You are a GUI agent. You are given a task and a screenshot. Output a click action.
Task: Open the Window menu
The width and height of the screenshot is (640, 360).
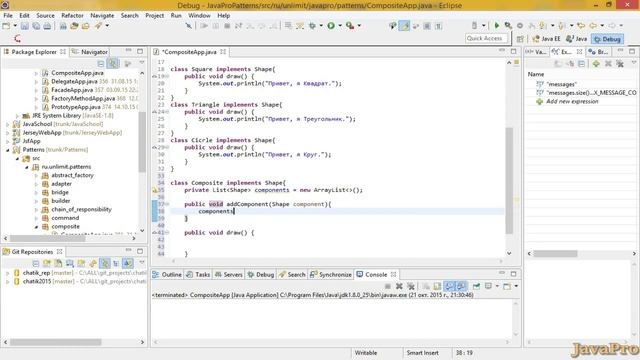pyautogui.click(x=199, y=16)
